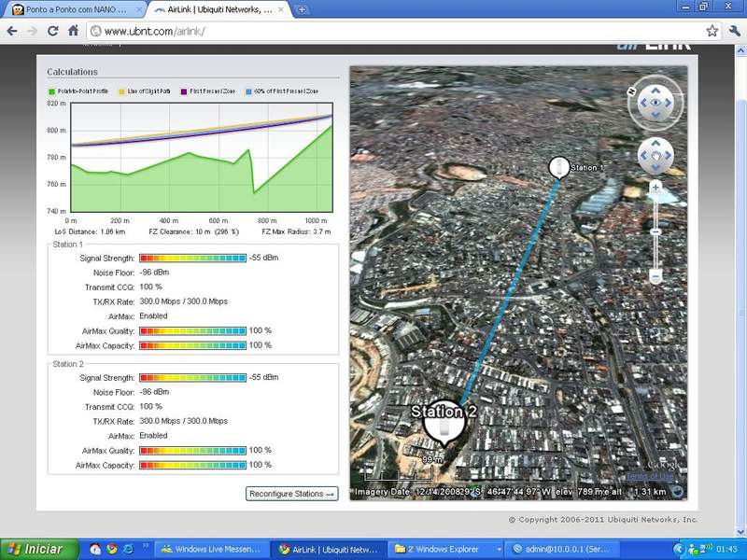Open the Terms of Use map link
The height and width of the screenshot is (560, 747).
point(650,476)
